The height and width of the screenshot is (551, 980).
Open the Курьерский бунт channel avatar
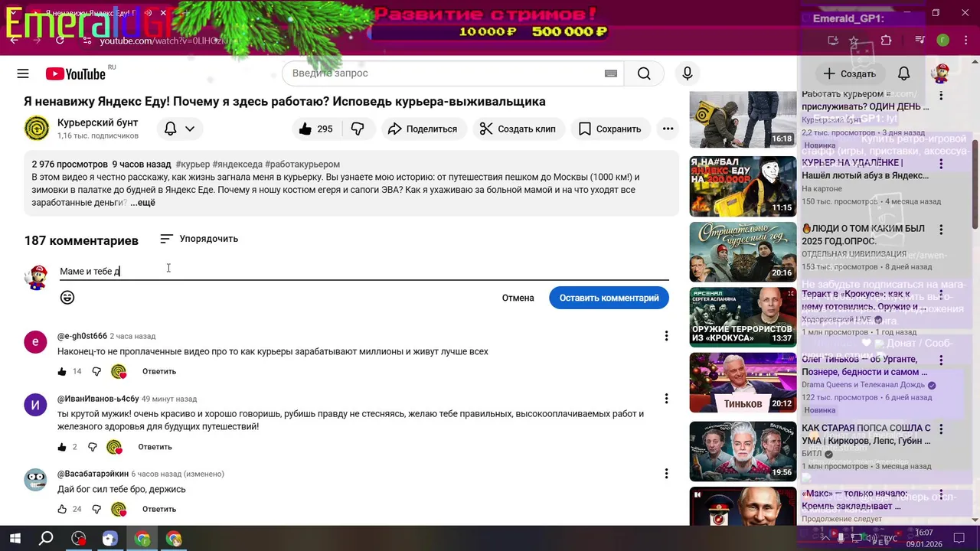(37, 129)
